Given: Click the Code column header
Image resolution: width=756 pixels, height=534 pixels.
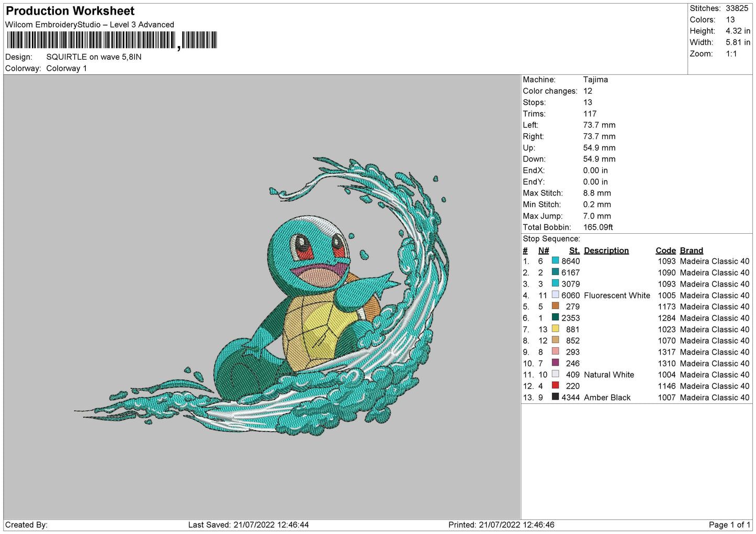Looking at the screenshot, I should click(665, 251).
